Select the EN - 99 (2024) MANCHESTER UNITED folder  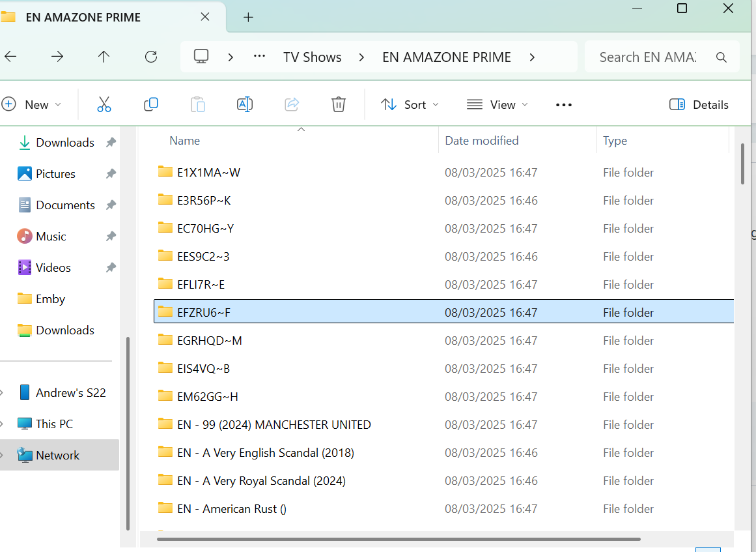(443, 425)
